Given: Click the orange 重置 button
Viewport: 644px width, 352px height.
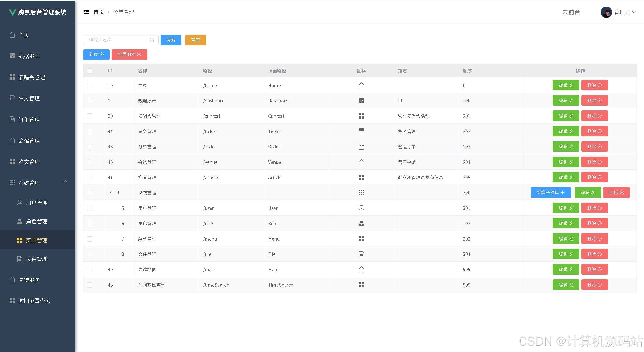Looking at the screenshot, I should pyautogui.click(x=196, y=40).
